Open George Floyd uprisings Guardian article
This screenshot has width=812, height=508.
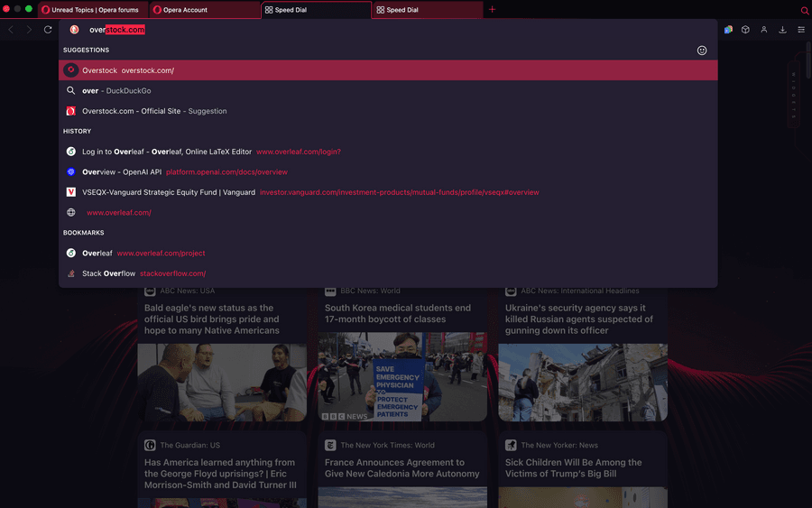(x=220, y=474)
